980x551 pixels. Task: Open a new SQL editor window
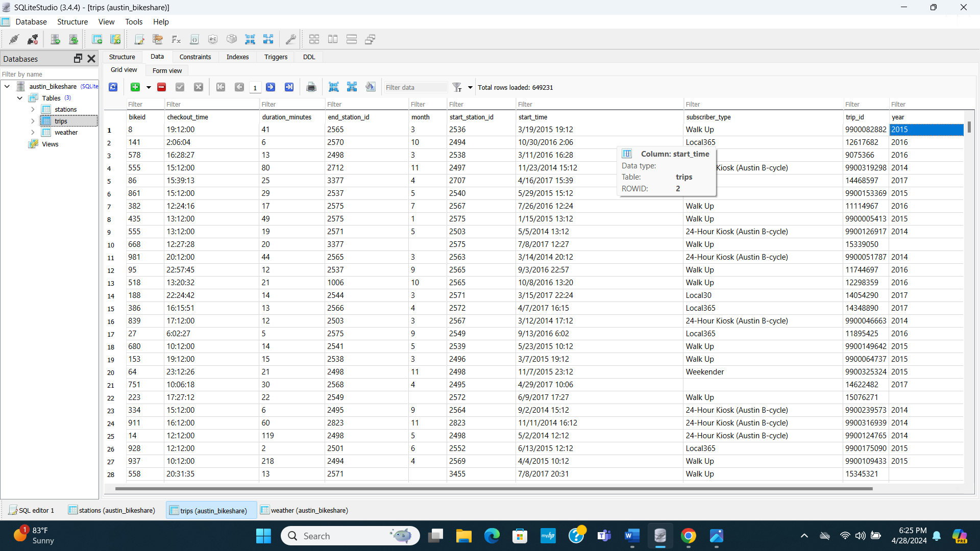139,39
